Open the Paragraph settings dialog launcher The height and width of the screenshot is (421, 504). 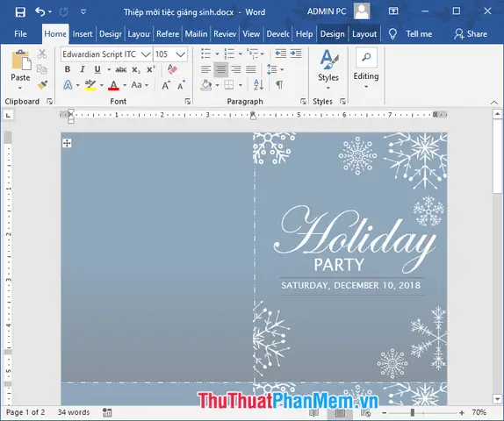pos(303,102)
